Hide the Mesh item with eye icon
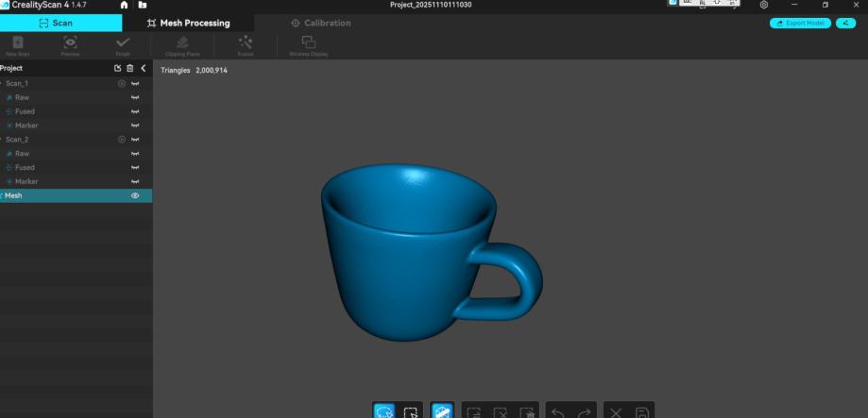Screen dimensions: 868x418 (135, 195)
